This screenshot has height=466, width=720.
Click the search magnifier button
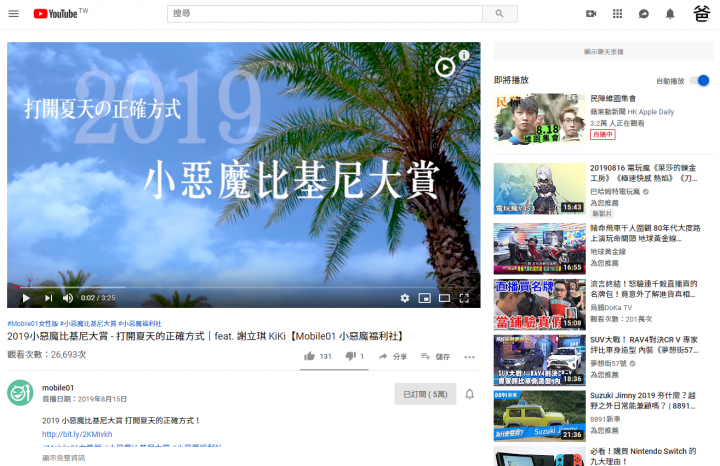click(x=500, y=14)
